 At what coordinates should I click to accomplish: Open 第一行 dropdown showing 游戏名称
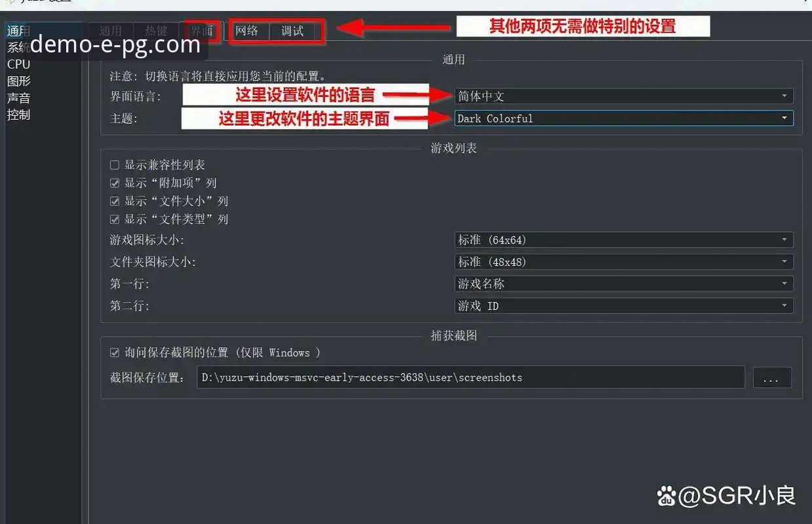click(624, 284)
